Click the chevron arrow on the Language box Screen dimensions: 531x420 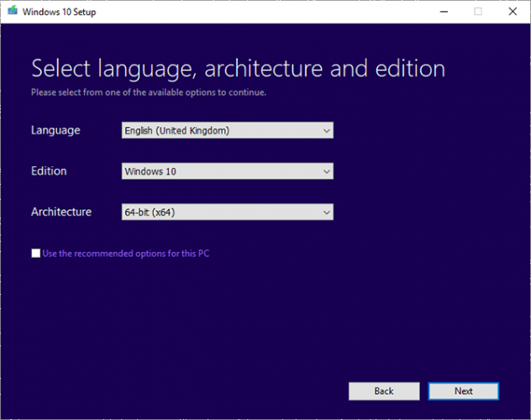[327, 130]
